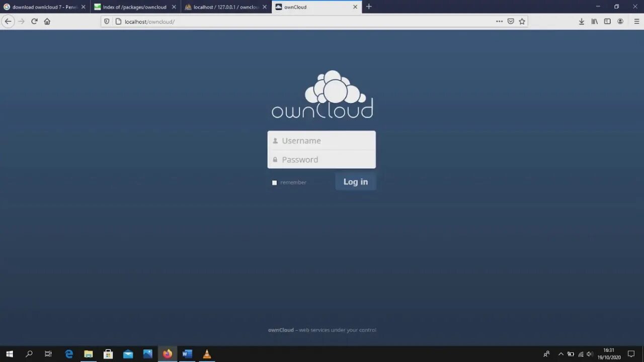Open the browser home page icon
Image resolution: width=644 pixels, height=362 pixels.
click(47, 22)
